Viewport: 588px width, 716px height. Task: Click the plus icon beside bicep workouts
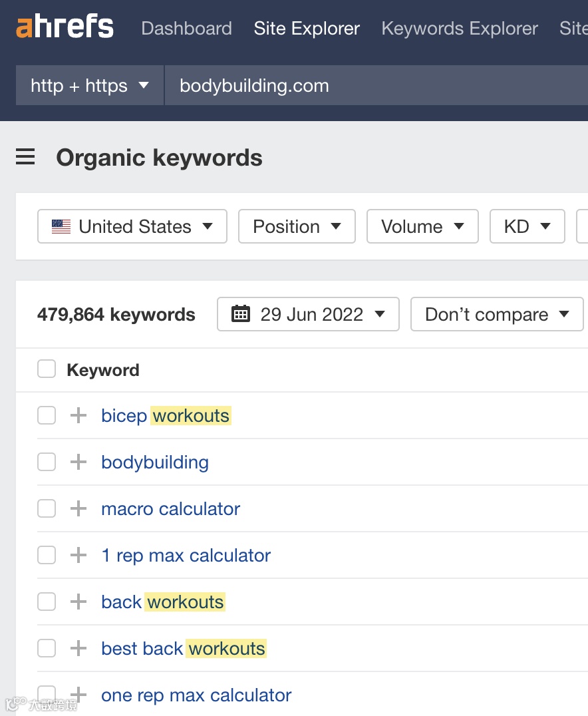78,415
